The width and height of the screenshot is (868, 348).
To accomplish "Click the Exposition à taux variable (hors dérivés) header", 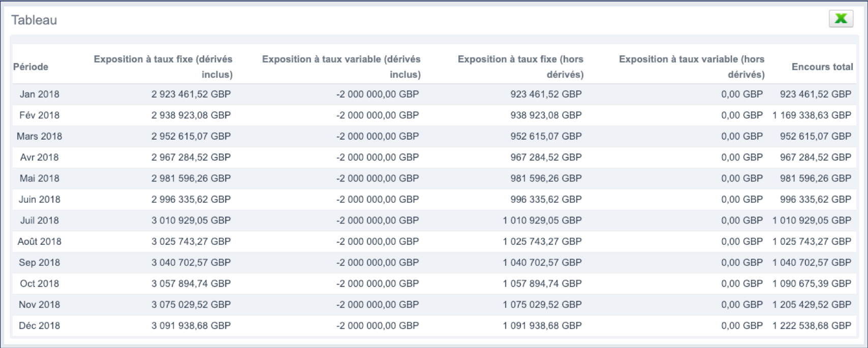I will [692, 67].
